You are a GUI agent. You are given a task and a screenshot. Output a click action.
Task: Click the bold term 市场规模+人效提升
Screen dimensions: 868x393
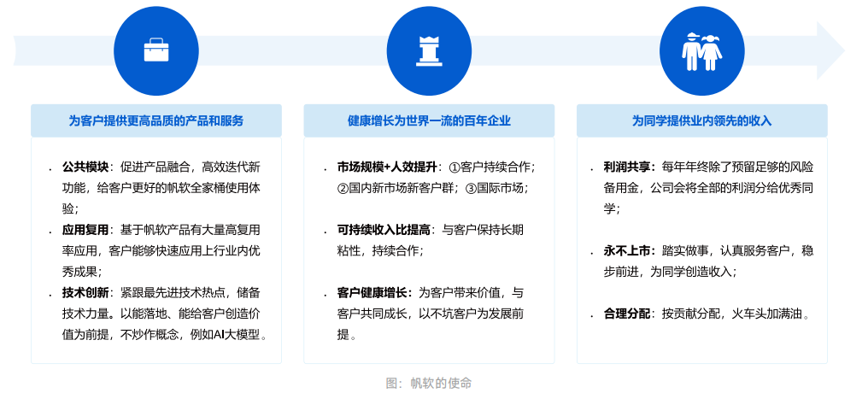pyautogui.click(x=387, y=167)
